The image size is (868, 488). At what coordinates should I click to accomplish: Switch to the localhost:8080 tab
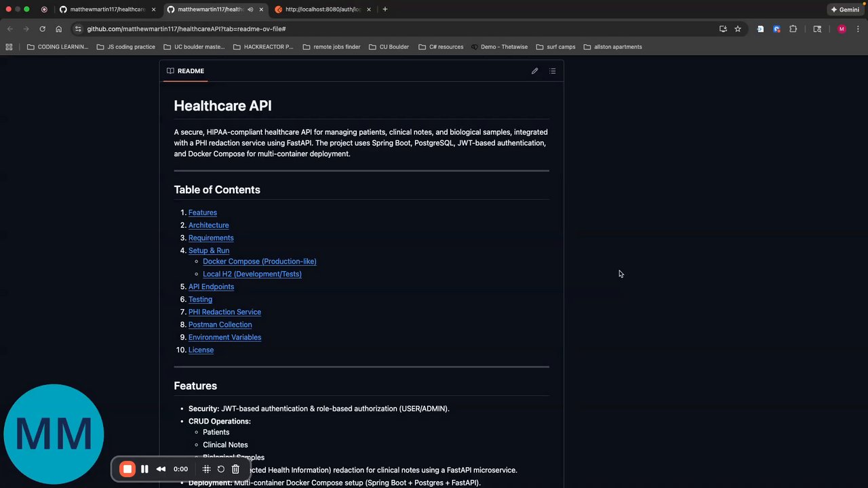pos(322,9)
